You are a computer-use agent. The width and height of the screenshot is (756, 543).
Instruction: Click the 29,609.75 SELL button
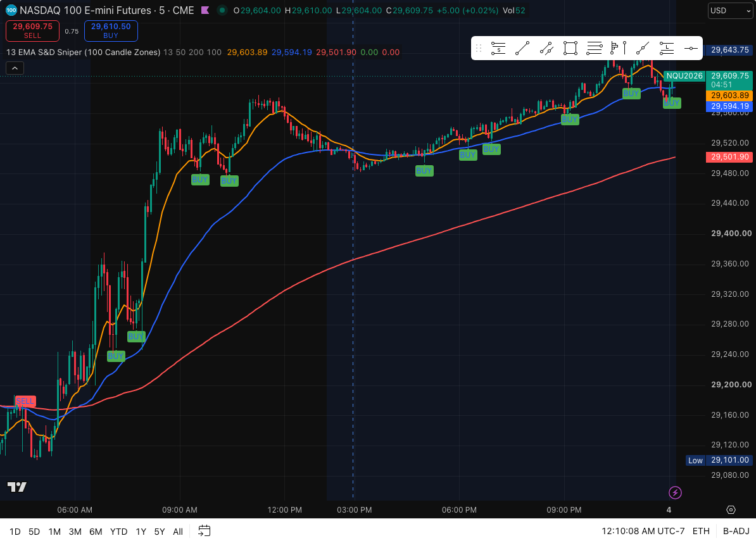[33, 31]
